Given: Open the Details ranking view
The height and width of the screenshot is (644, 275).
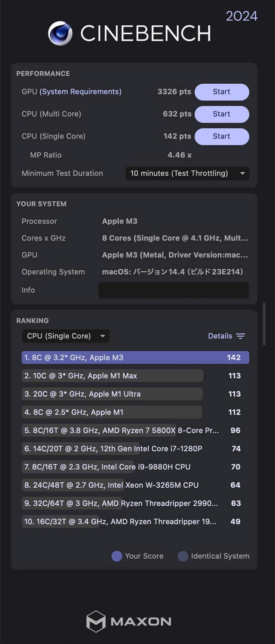Looking at the screenshot, I should point(226,336).
